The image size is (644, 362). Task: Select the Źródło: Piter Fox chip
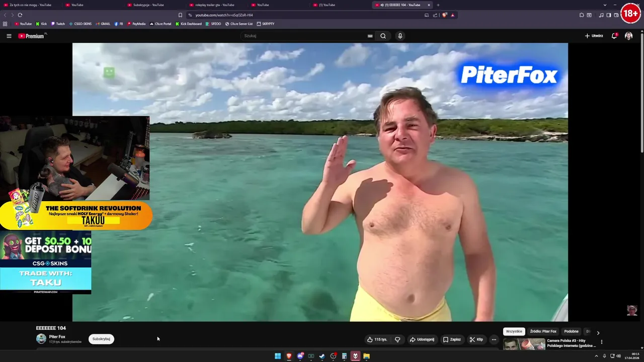[x=543, y=331]
